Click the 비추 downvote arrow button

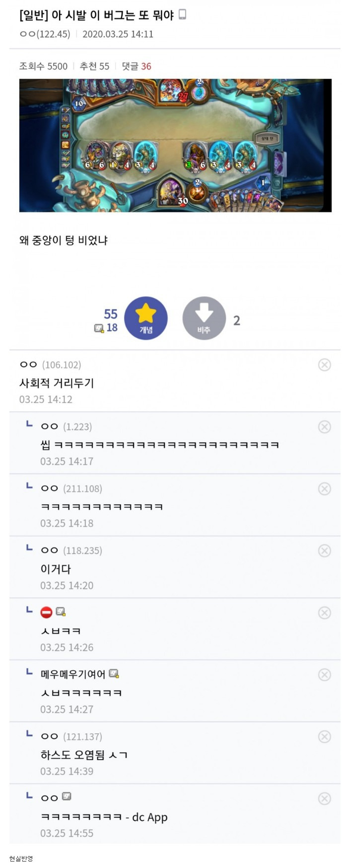click(204, 318)
